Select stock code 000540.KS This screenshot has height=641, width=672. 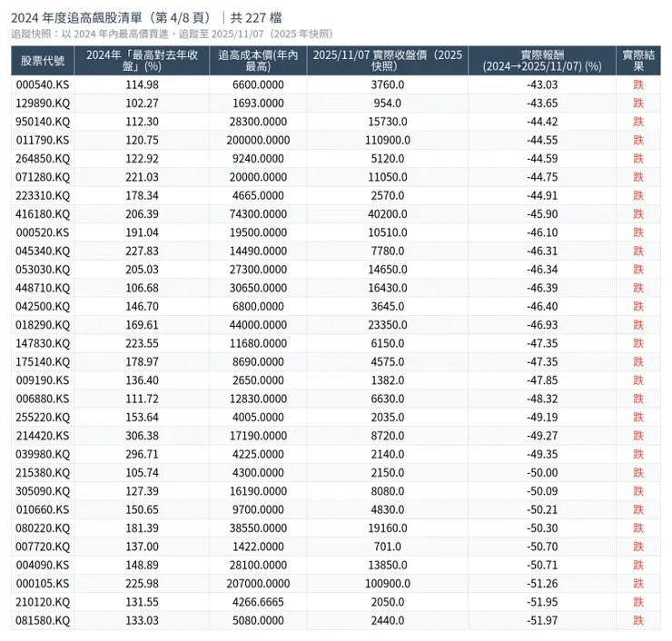coord(43,84)
